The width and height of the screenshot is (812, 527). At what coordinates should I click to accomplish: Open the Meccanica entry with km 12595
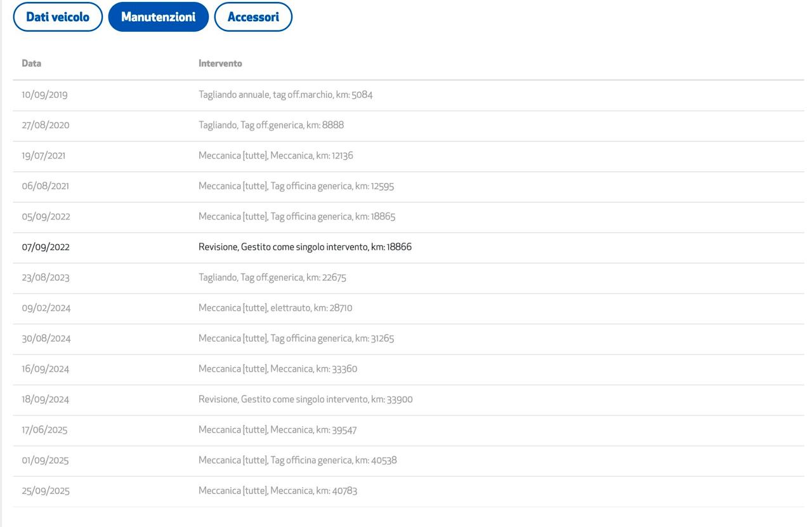pos(296,186)
